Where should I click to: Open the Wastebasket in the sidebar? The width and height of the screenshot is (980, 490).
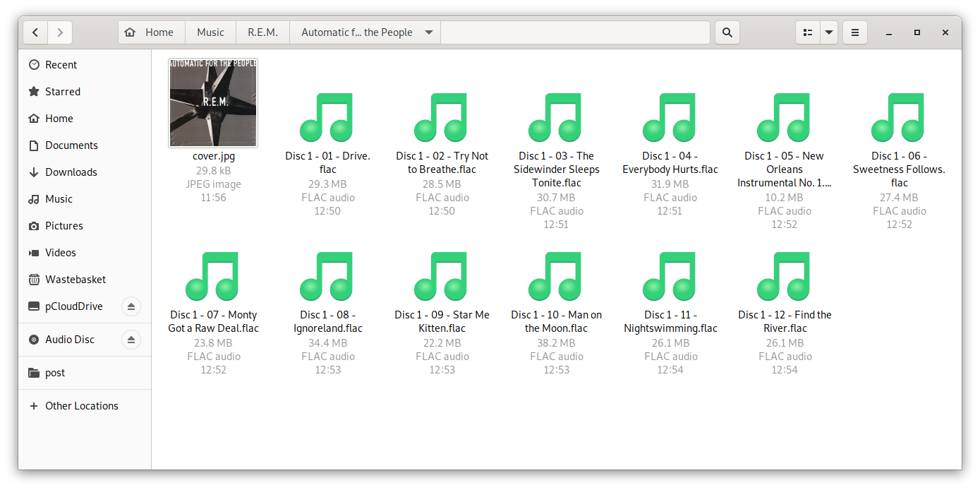click(75, 280)
